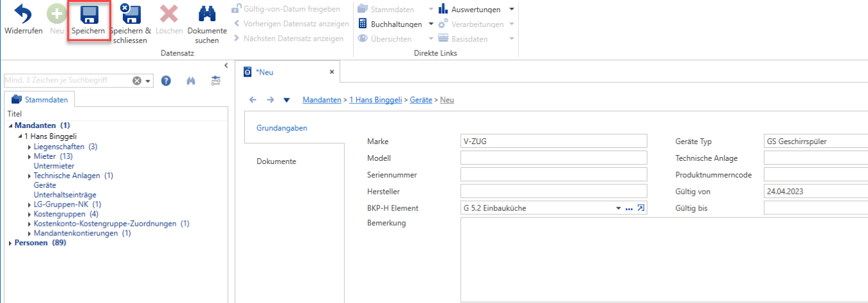Viewport: 868px width, 303px height.
Task: Open the Auswertungen direct link
Action: click(x=469, y=9)
